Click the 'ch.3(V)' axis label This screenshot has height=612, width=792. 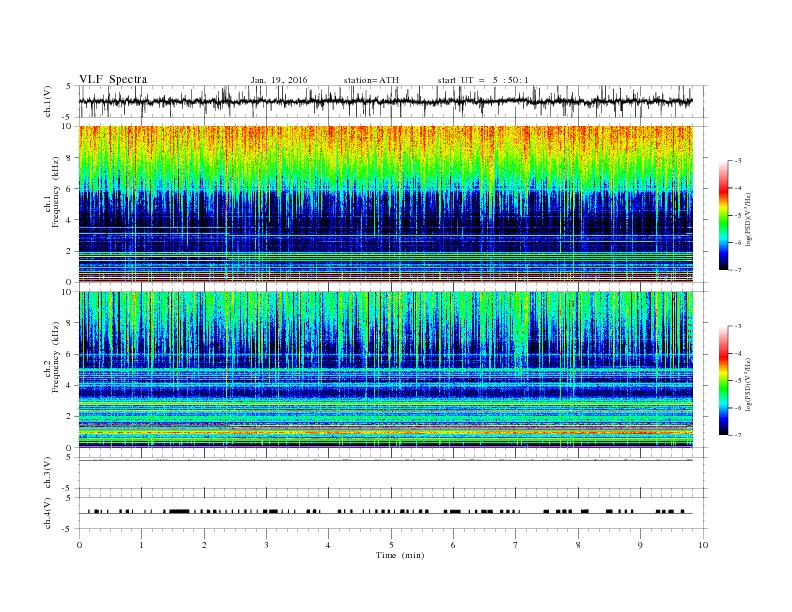coord(48,473)
